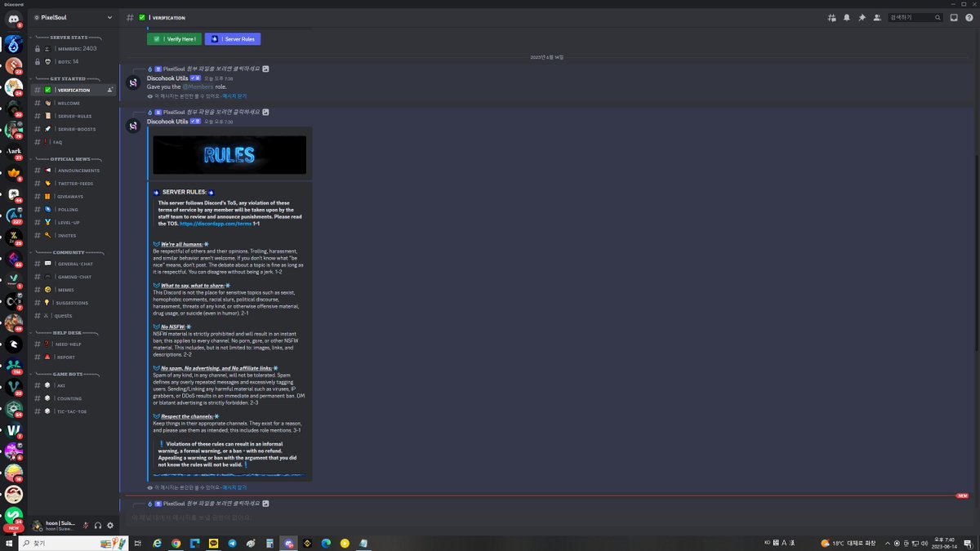Image resolution: width=980 pixels, height=551 pixels.
Task: Open Telegram from the Windows taskbar
Action: pyautogui.click(x=232, y=543)
